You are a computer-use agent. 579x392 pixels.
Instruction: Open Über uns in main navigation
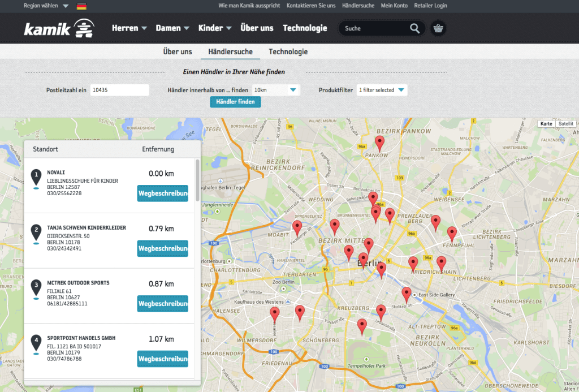click(257, 28)
